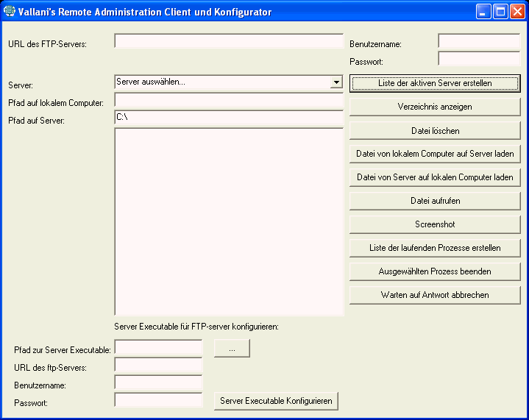The height and width of the screenshot is (420, 529).
Task: Focus the top-right 'Passwort' field
Action: [x=478, y=59]
